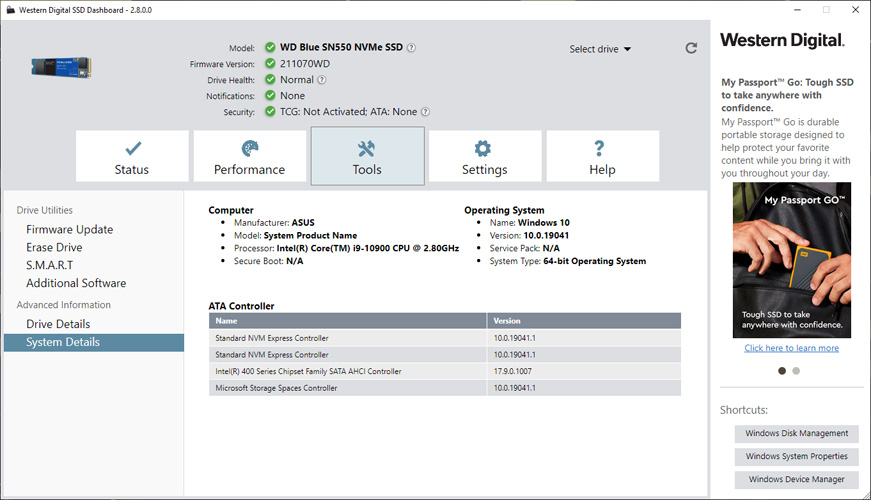Open the S.M.A.R.T section
The height and width of the screenshot is (500, 871).
(49, 265)
